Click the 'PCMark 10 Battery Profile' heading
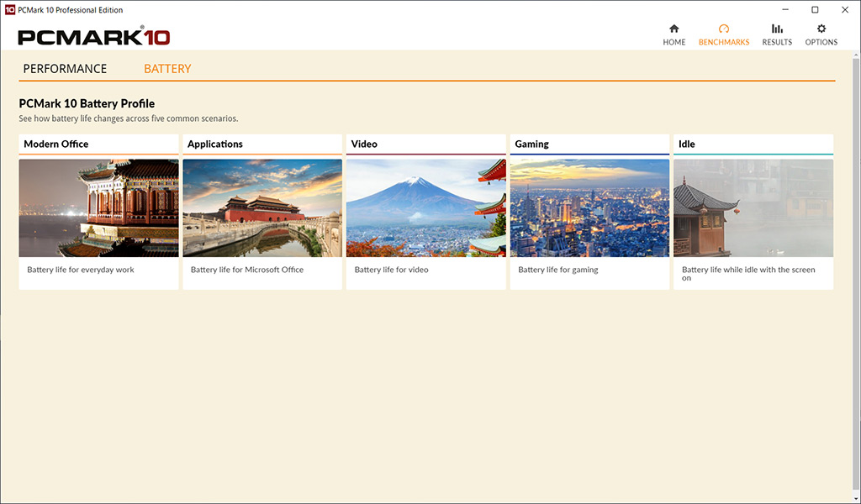The height and width of the screenshot is (504, 861). click(87, 103)
